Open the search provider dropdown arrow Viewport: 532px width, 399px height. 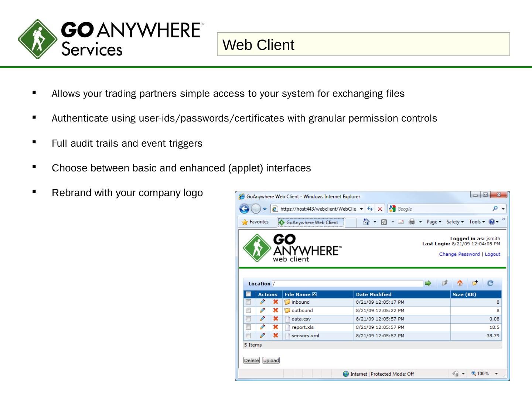tap(503, 209)
